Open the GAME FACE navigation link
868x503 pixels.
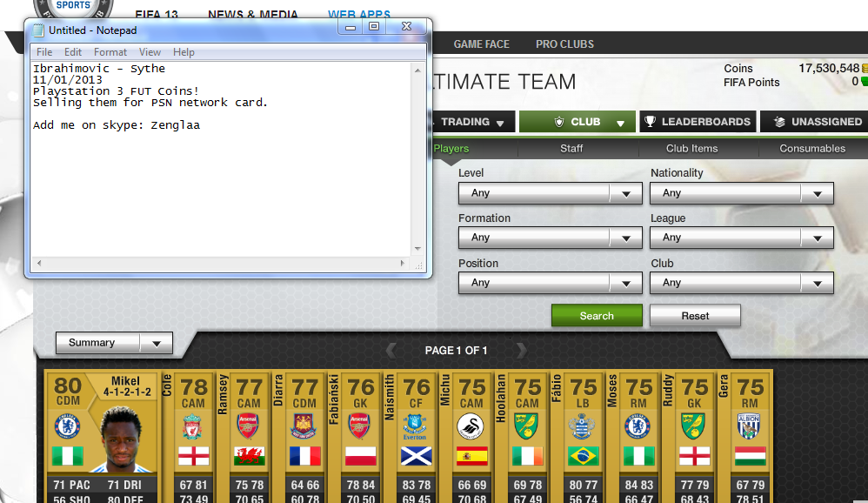click(x=481, y=44)
